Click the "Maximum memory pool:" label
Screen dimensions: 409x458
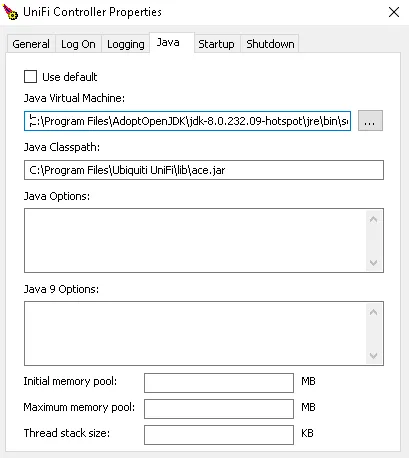point(79,407)
